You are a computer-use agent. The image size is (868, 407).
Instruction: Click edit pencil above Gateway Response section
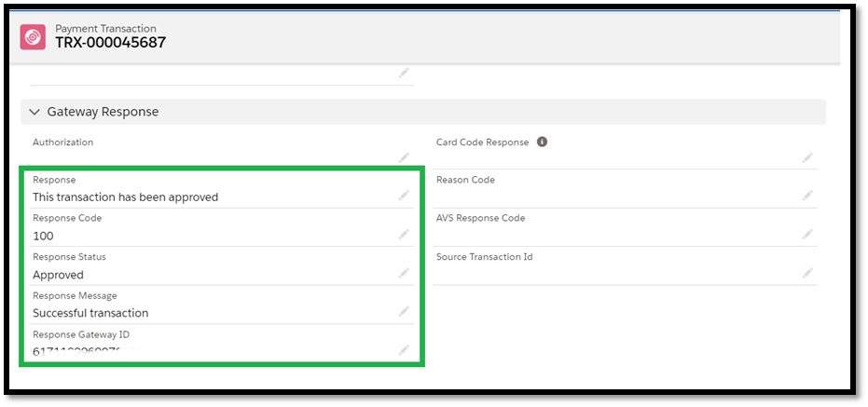pos(404,73)
